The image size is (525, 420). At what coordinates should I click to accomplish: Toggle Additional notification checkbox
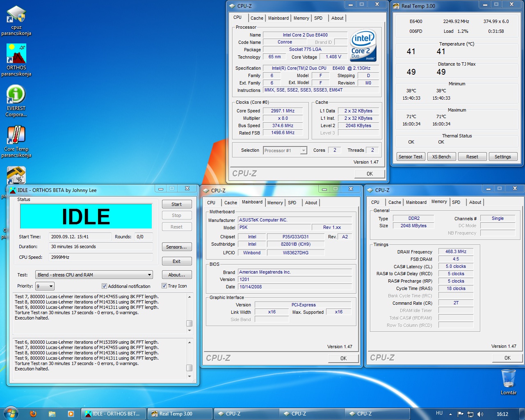[x=104, y=286]
